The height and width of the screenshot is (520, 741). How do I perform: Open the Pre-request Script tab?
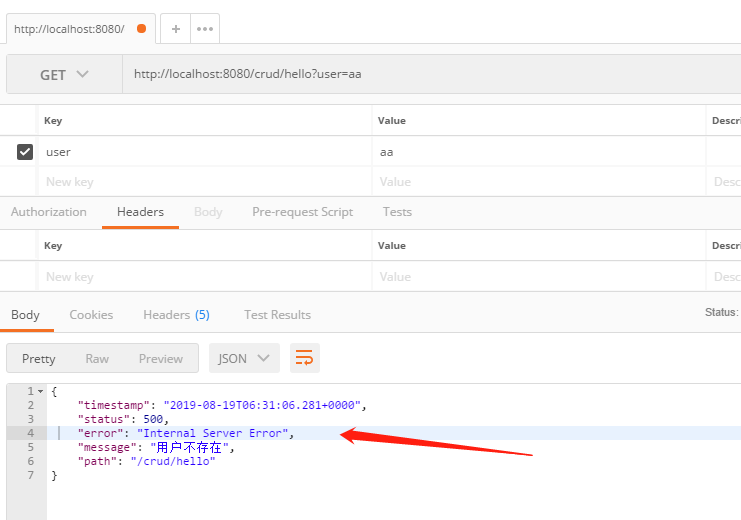(302, 212)
